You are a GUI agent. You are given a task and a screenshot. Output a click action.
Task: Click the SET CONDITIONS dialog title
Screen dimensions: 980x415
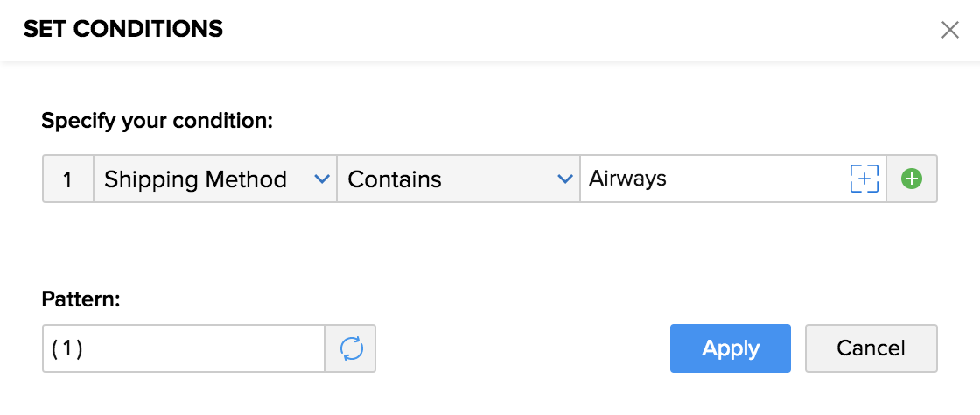(x=123, y=30)
